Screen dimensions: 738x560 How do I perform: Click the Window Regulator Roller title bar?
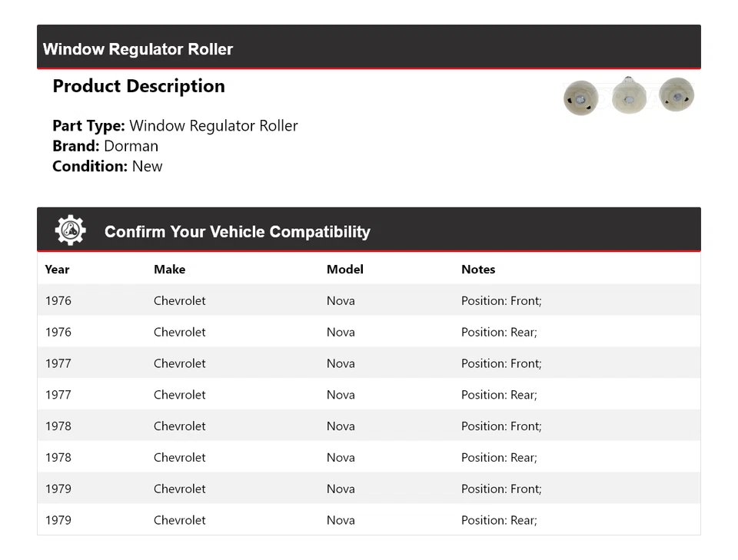click(x=138, y=49)
